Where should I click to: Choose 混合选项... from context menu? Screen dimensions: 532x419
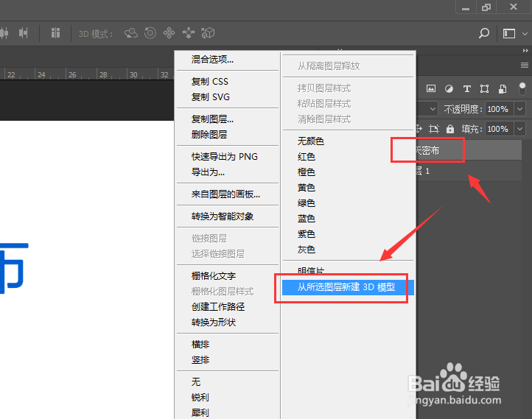point(212,60)
